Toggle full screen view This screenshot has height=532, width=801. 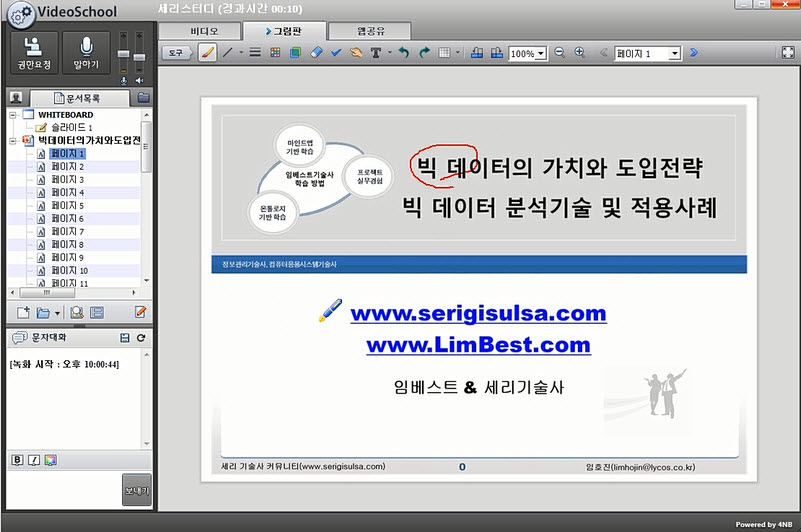(x=788, y=53)
